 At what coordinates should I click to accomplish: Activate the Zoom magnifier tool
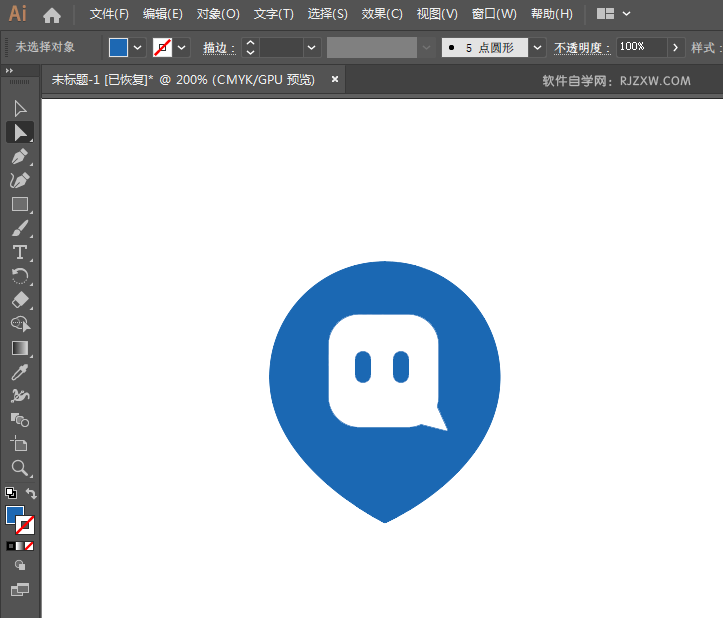[x=20, y=468]
